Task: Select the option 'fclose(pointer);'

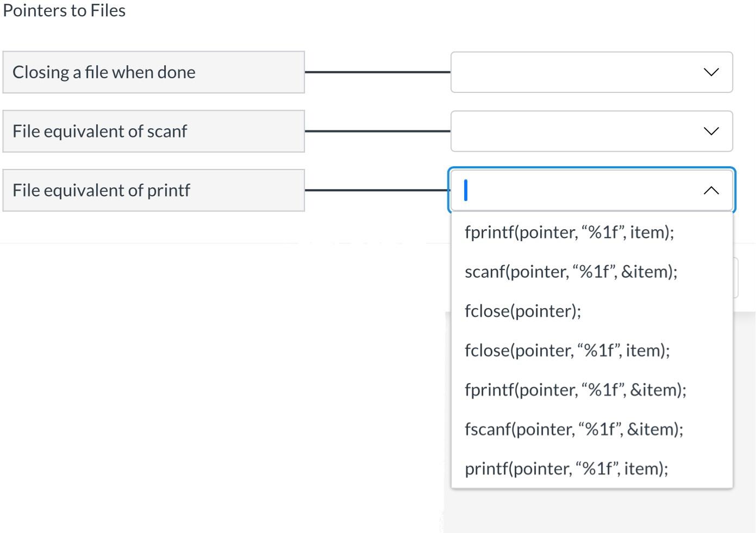Action: [522, 311]
